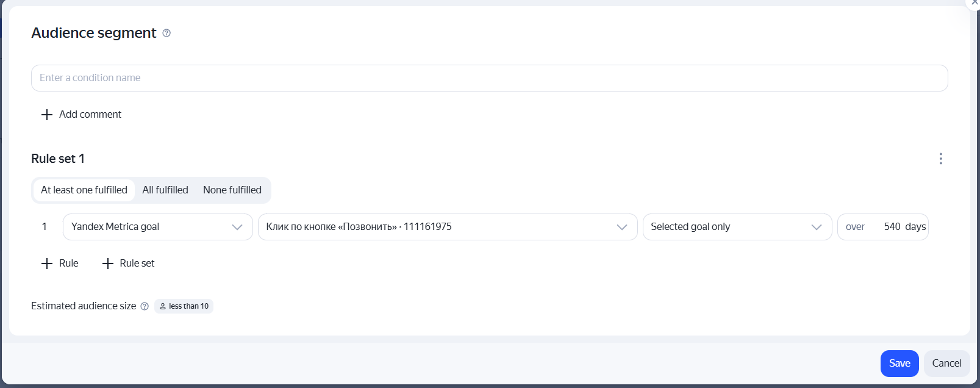Add a comment to the segment
This screenshot has width=980, height=388.
click(x=81, y=114)
